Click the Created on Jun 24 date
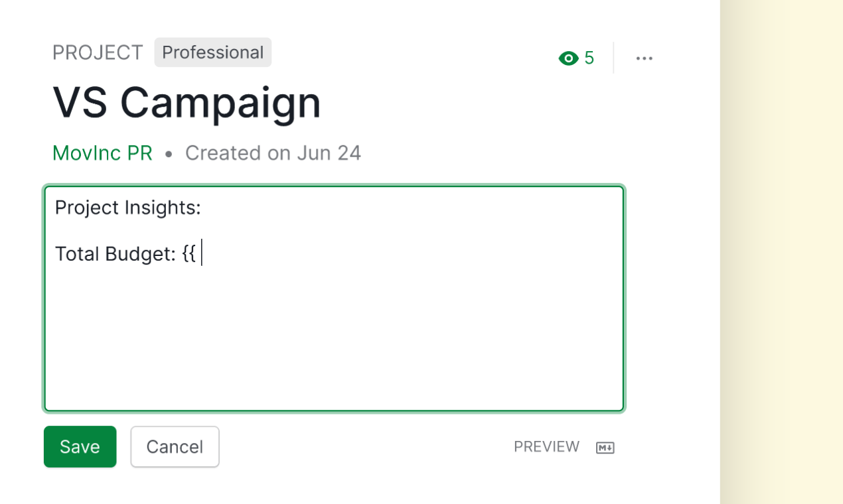The image size is (843, 504). (273, 153)
